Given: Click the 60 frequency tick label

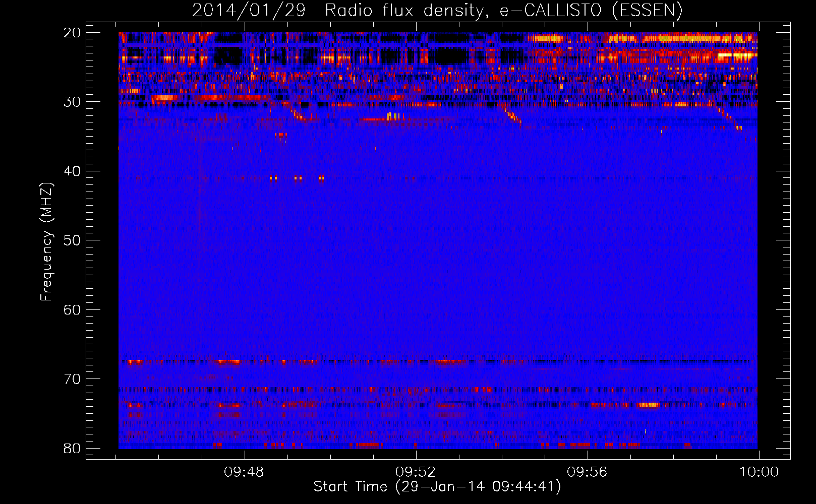Looking at the screenshot, I should coord(72,310).
